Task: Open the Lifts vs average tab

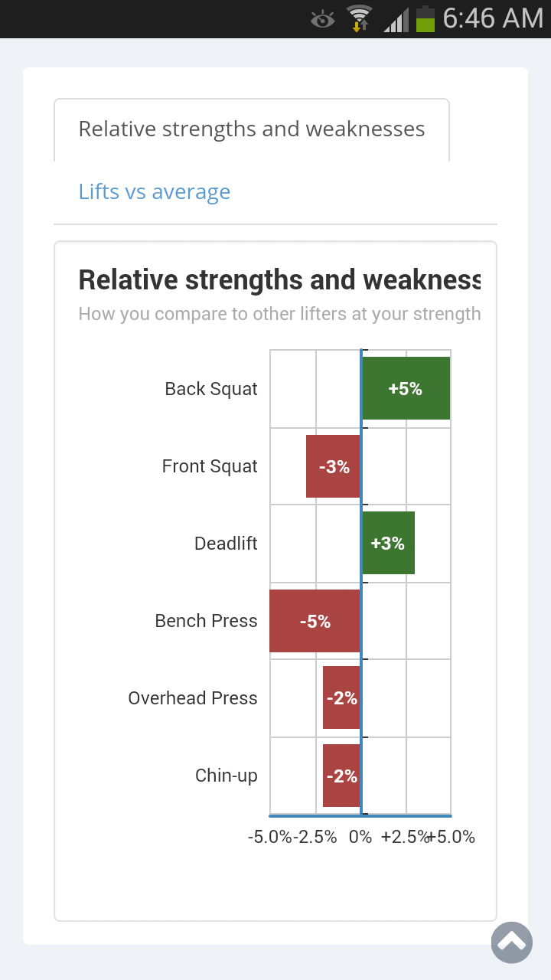Action: coord(155,191)
